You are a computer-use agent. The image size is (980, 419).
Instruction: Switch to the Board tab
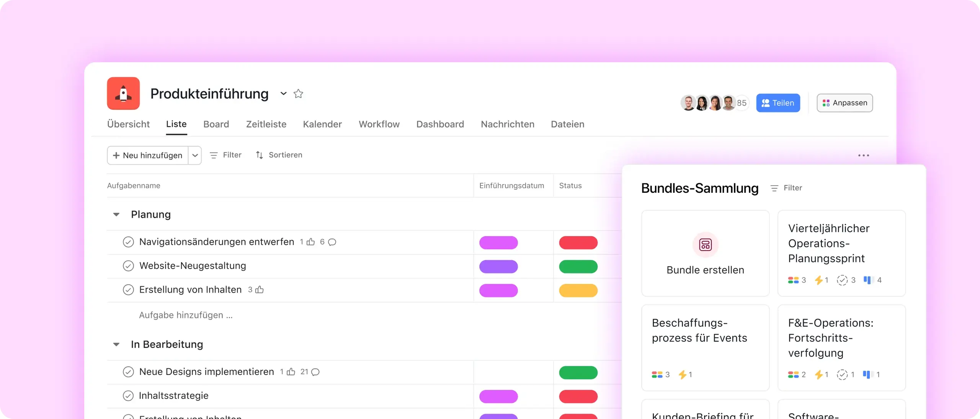[x=216, y=124]
